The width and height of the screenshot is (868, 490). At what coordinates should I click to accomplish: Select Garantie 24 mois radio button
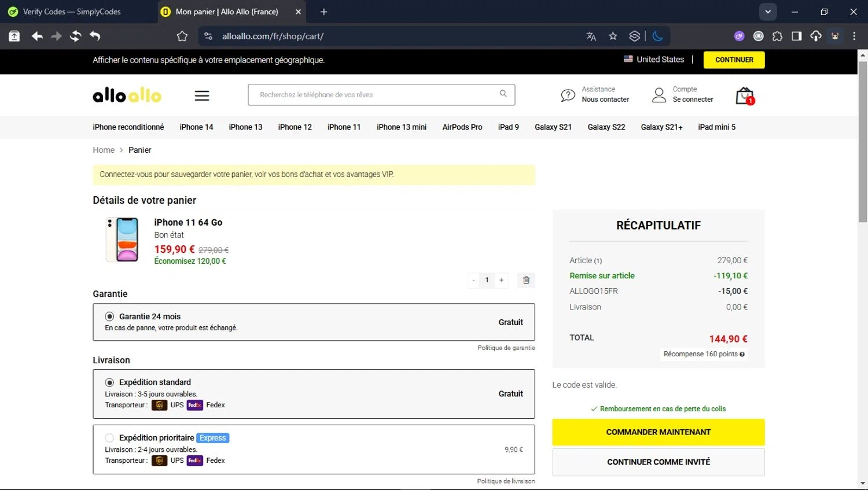109,316
